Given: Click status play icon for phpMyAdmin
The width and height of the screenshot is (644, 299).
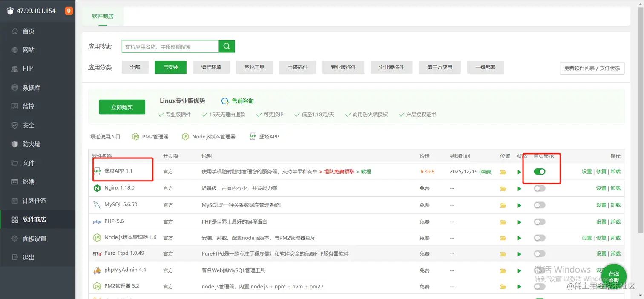Looking at the screenshot, I should pos(519,270).
